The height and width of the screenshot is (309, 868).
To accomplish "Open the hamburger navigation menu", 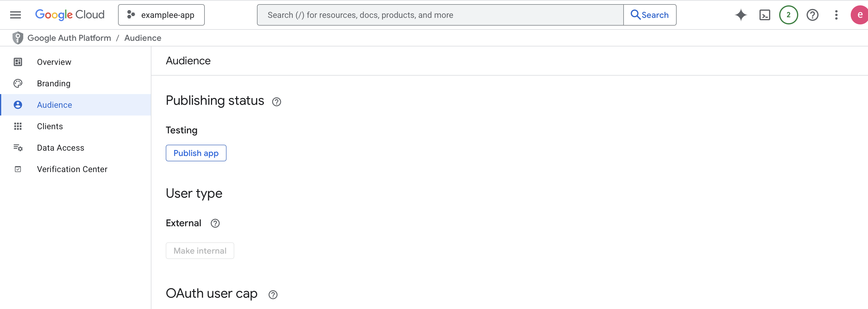I will click(x=15, y=15).
